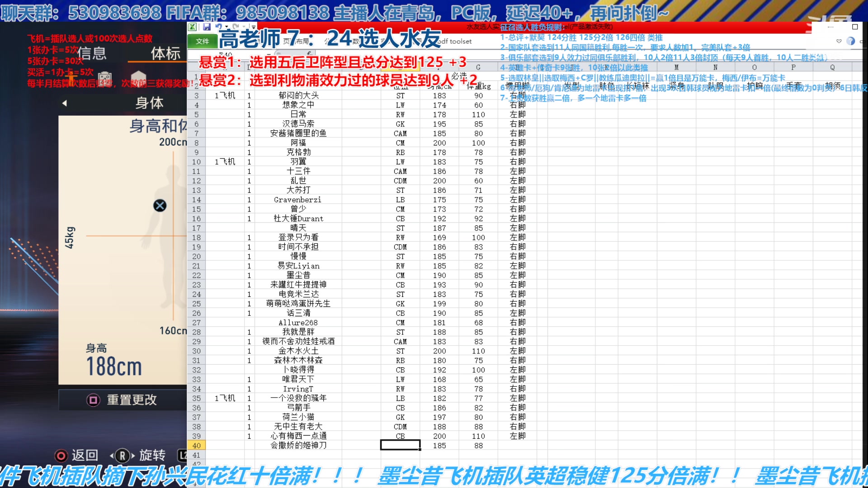This screenshot has width=868, height=488.
Task: Click the X marker on body chart
Action: point(160,206)
